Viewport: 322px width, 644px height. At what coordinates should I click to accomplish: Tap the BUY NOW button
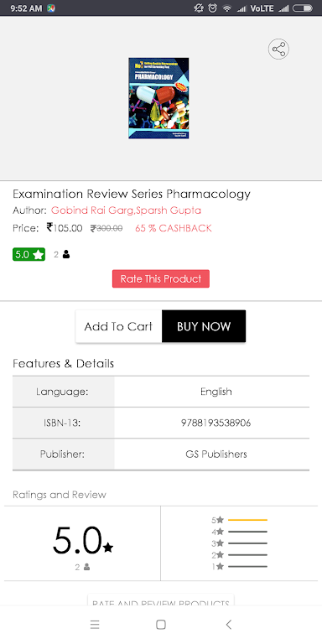tap(204, 326)
